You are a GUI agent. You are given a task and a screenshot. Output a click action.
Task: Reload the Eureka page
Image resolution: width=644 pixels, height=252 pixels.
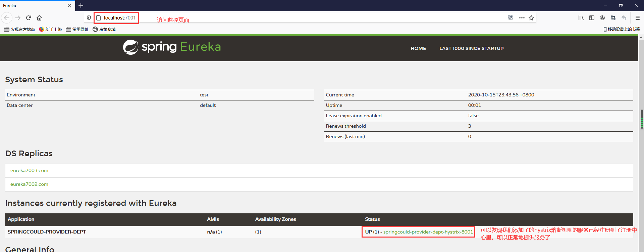point(29,18)
